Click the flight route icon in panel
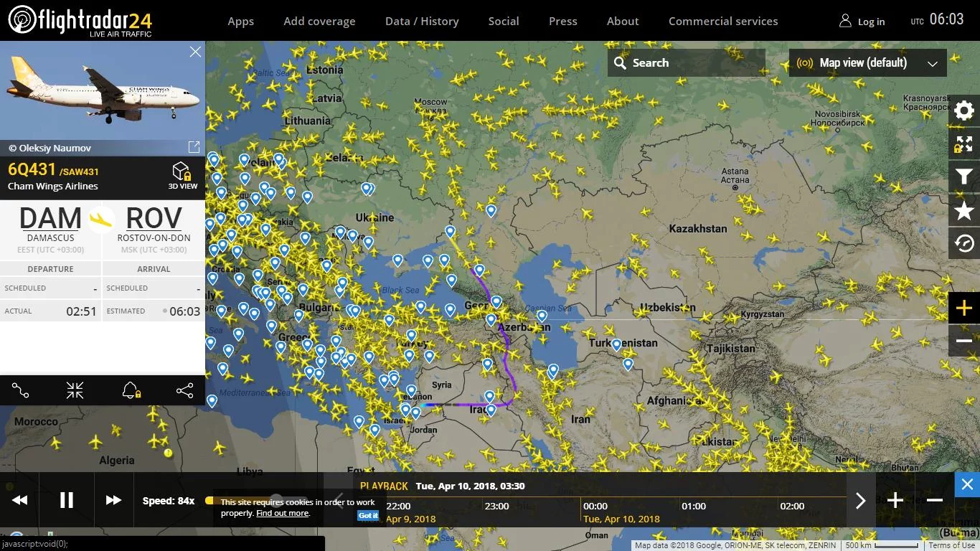 pyautogui.click(x=21, y=390)
